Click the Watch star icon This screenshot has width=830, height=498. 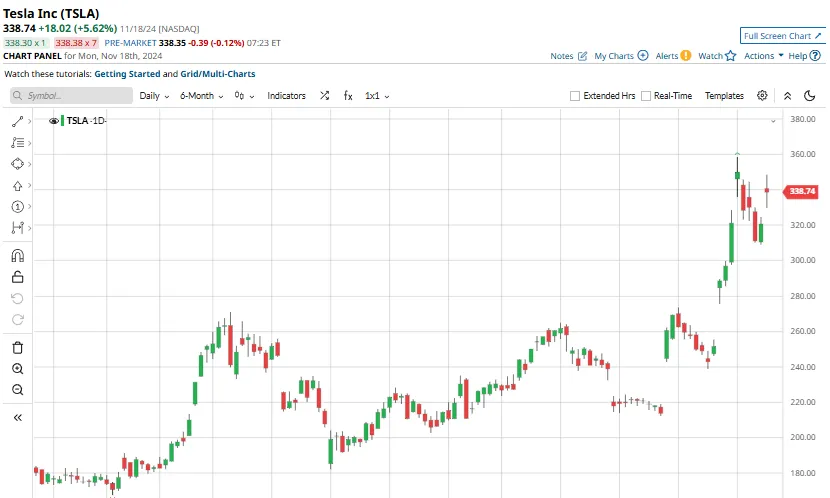730,56
